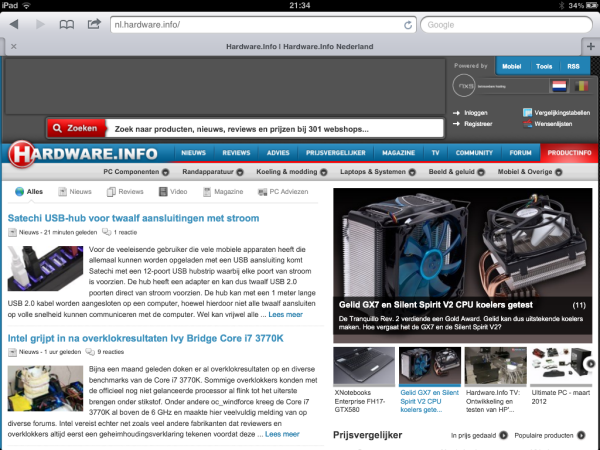Select the Video filter tab
Screen dimensions: 600x450
pyautogui.click(x=173, y=192)
